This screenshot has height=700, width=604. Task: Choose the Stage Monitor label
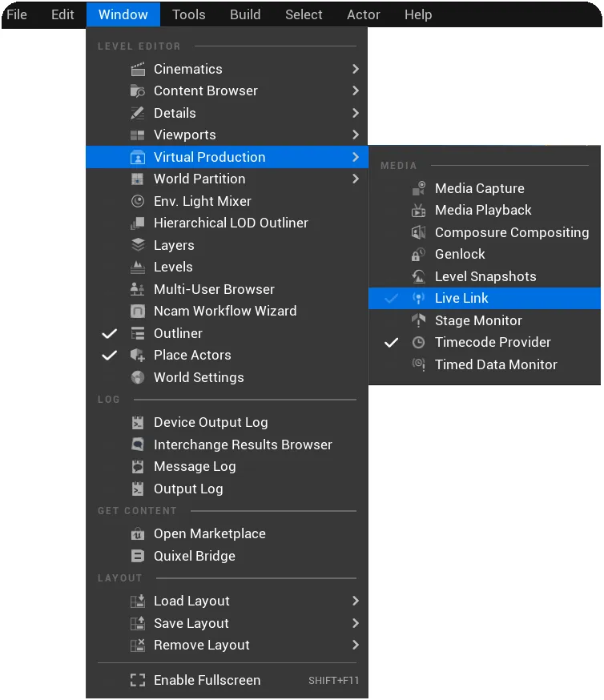pos(478,320)
